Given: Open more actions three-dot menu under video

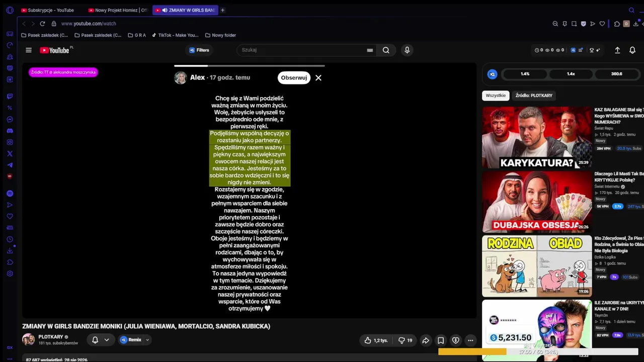Looking at the screenshot, I should (470, 340).
